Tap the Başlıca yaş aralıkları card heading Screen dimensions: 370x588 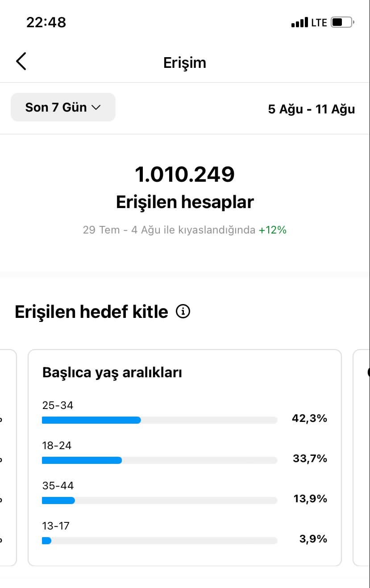click(x=112, y=372)
